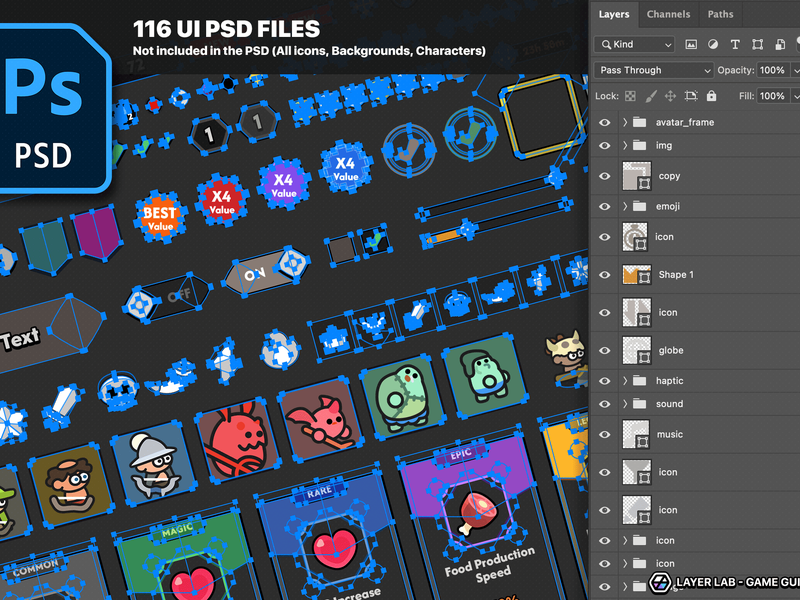Select the layer name "Shape 1"
800x600 pixels.
(676, 274)
